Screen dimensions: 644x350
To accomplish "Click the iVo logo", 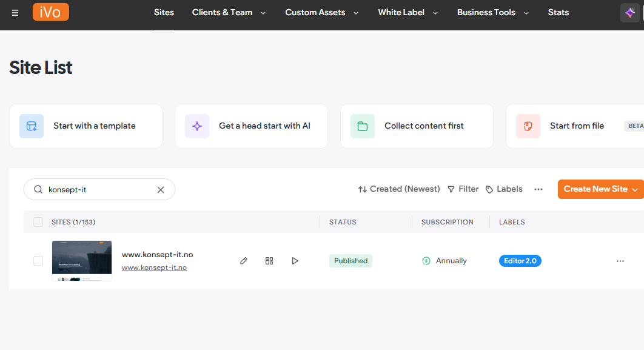I will click(51, 13).
